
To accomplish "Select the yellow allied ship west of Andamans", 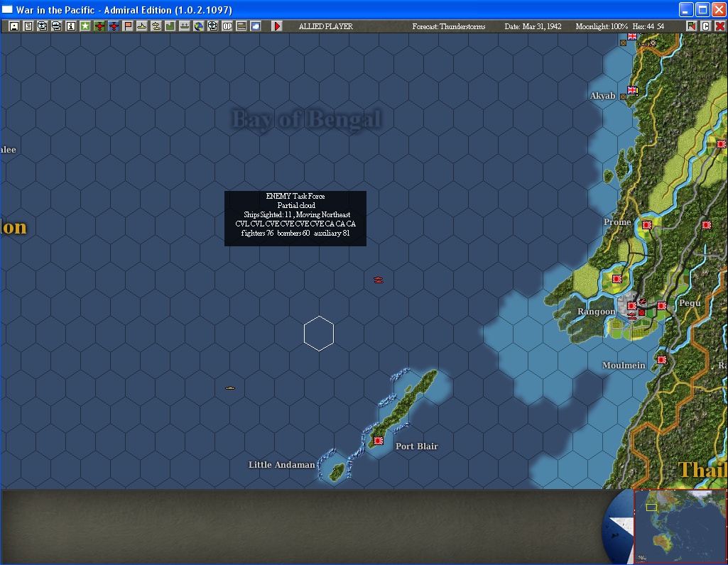I will tap(230, 388).
